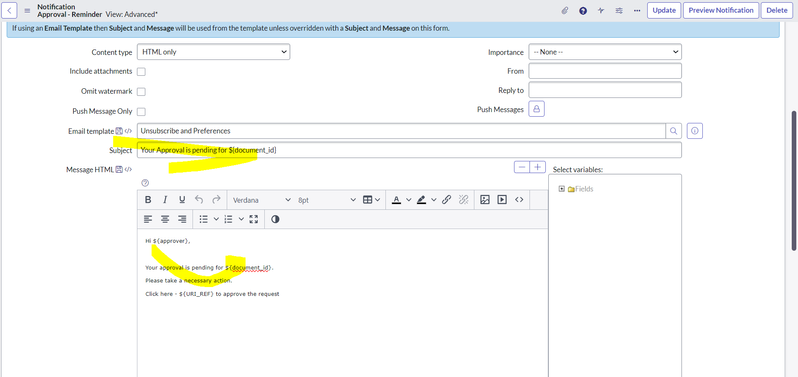Image resolution: width=798 pixels, height=377 pixels.
Task: Click the save icon beside Message HTML label
Action: 119,170
